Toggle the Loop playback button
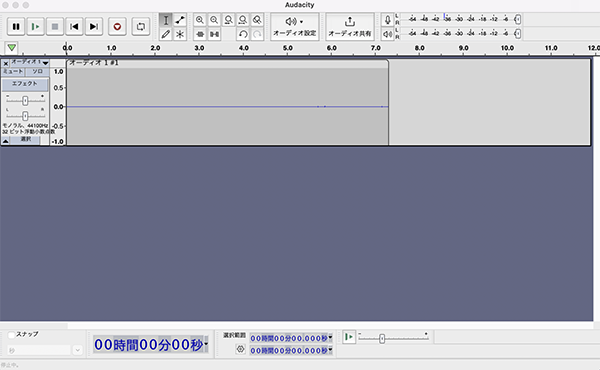600x370 pixels. pyautogui.click(x=140, y=26)
